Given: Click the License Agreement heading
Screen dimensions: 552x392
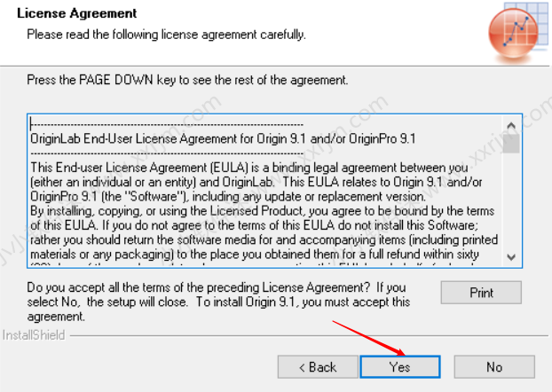Looking at the screenshot, I should 76,13.
